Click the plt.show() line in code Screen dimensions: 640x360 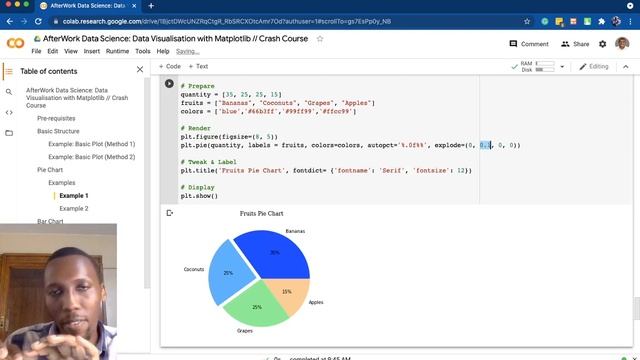click(x=199, y=196)
